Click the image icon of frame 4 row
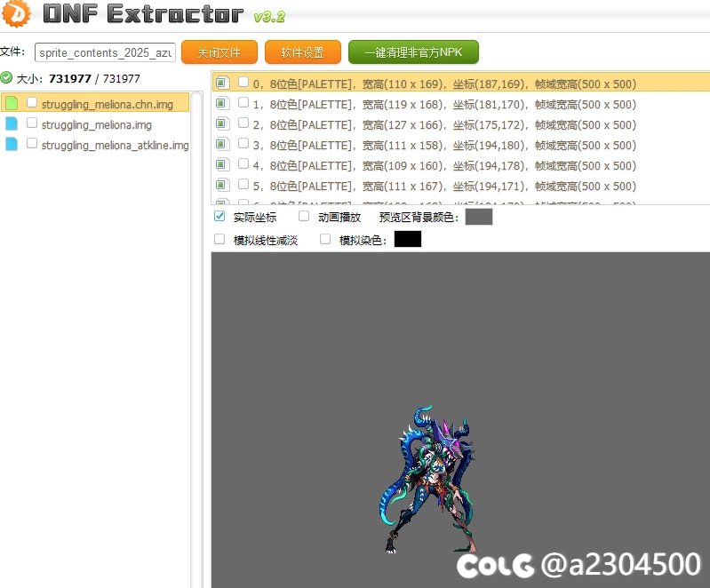This screenshot has height=588, width=710. coord(222,164)
